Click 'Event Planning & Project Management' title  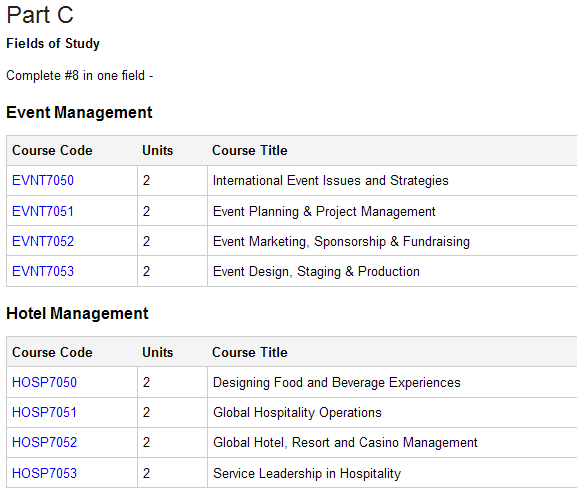[324, 212]
